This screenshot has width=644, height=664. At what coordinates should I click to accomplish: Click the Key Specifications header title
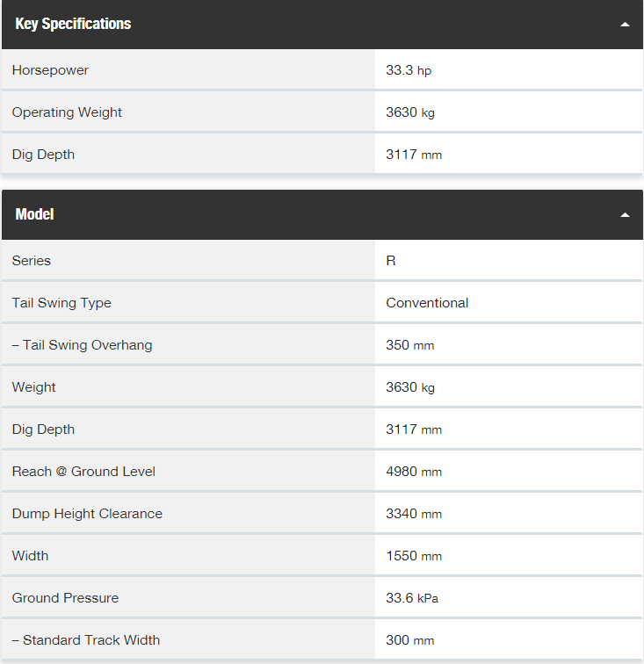coord(73,24)
